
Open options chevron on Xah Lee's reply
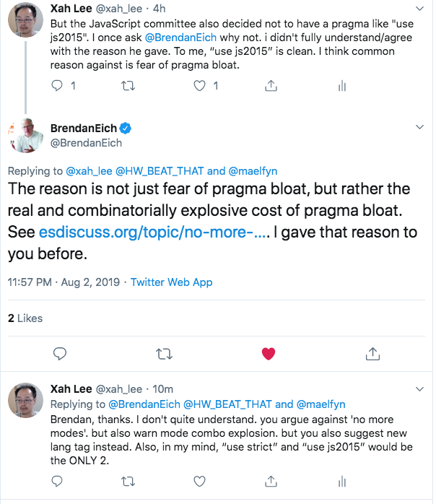pyautogui.click(x=420, y=389)
